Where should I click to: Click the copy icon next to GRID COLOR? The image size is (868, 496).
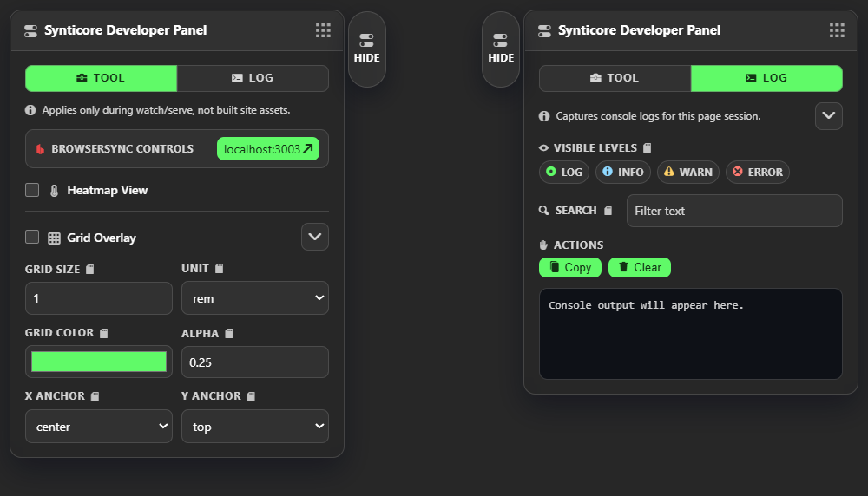click(104, 333)
